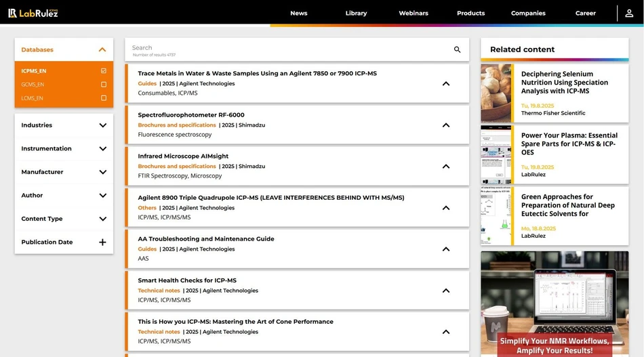Enable the GCMS_EN database checkbox
This screenshot has width=644, height=357.
(104, 84)
